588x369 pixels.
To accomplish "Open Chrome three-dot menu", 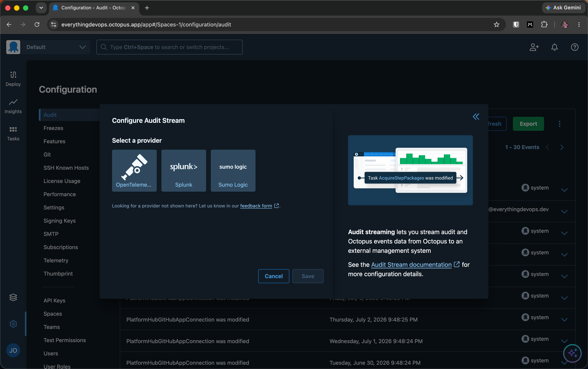I will click(x=579, y=24).
